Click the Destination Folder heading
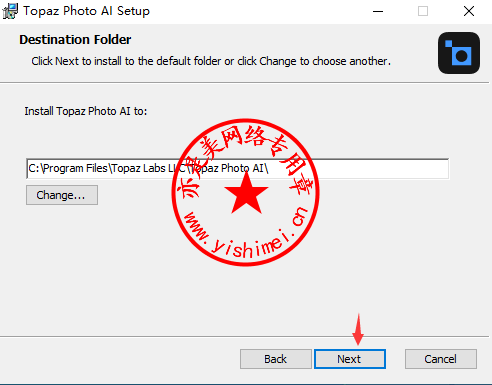This screenshot has width=492, height=385. [75, 40]
